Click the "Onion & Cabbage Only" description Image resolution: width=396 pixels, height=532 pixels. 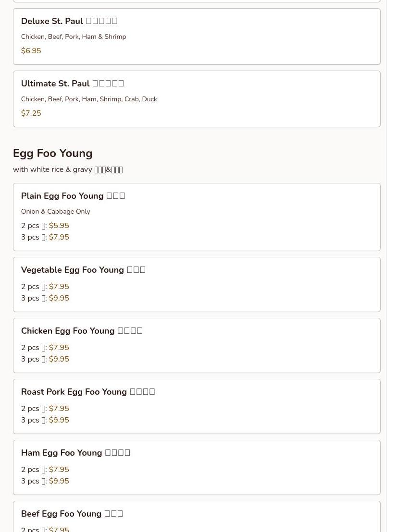(x=56, y=212)
